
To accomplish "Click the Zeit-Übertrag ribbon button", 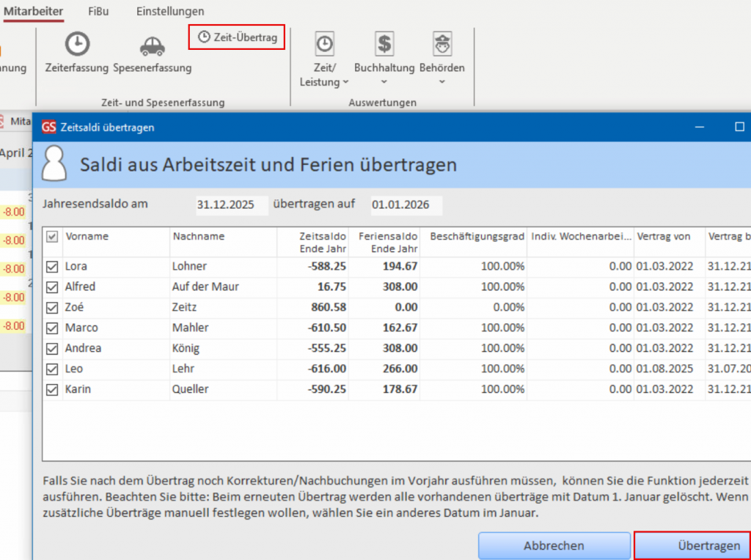I will tap(236, 37).
